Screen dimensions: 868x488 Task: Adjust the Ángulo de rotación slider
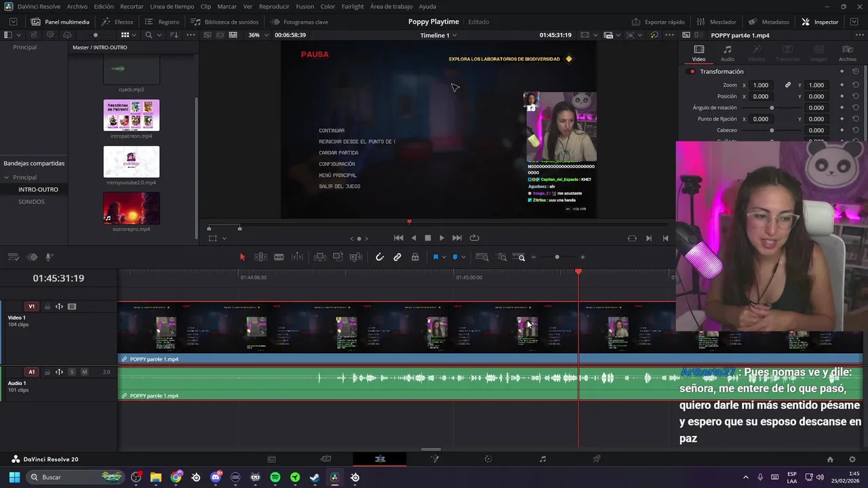[772, 108]
